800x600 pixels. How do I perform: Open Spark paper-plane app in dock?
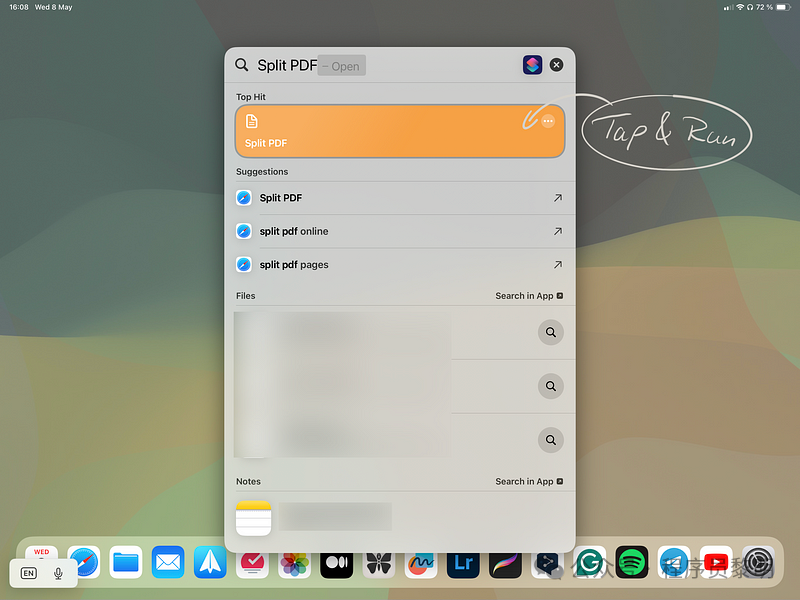210,562
